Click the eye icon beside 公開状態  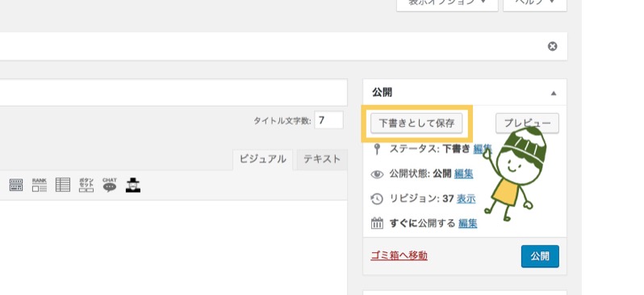click(377, 175)
